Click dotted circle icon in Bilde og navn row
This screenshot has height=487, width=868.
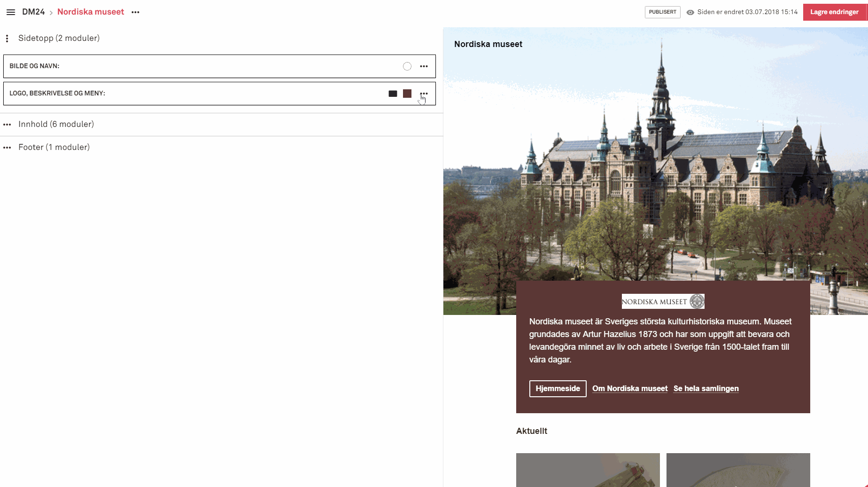point(407,66)
